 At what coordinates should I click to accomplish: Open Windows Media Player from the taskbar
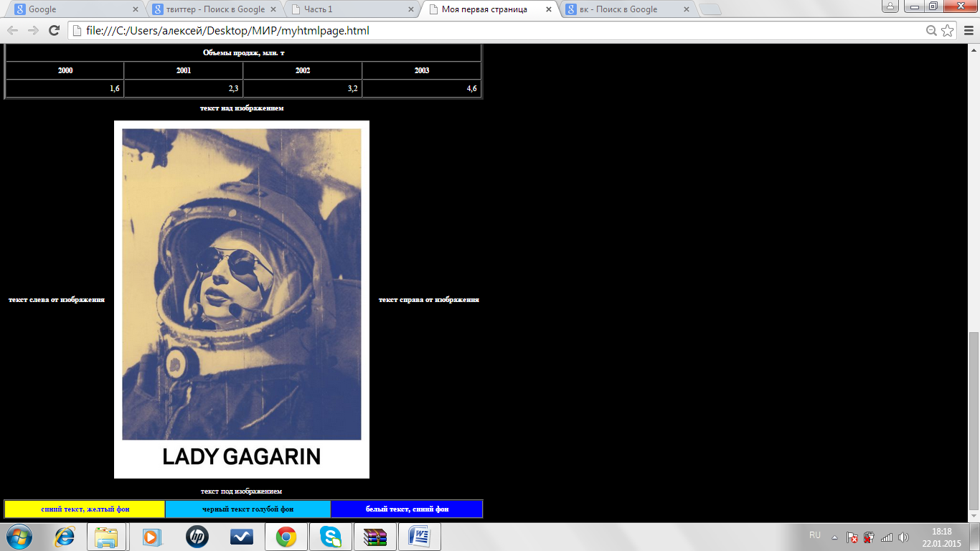pos(153,537)
